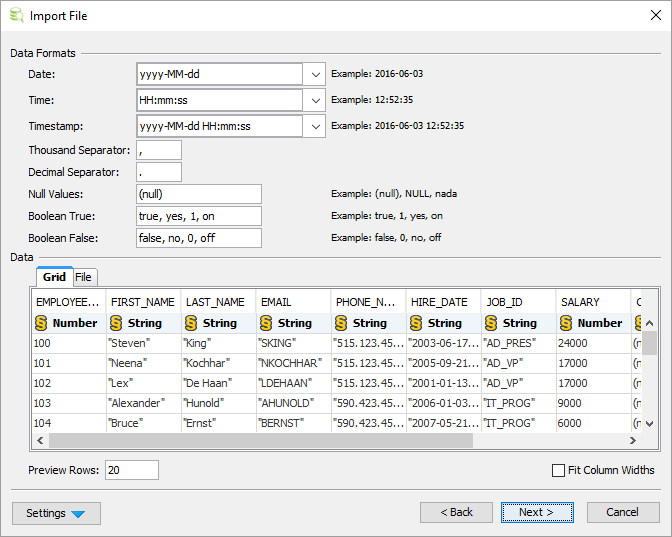Click the EMPLOYEE... column header

69,302
